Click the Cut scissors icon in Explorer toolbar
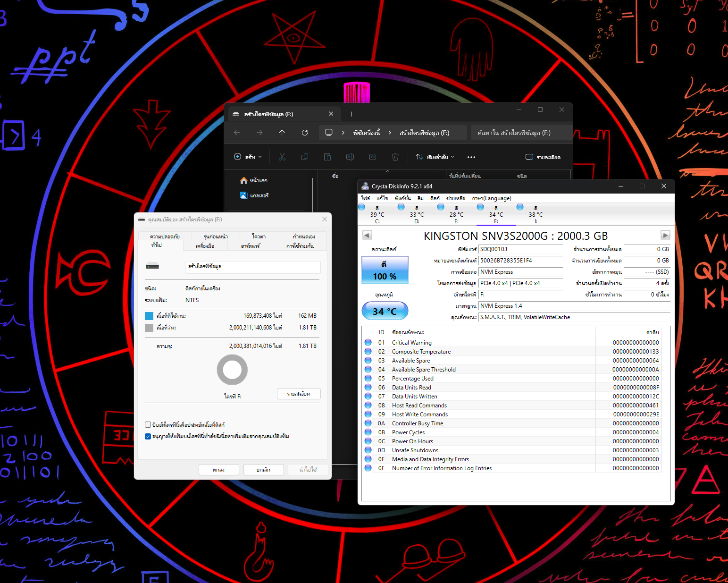 coord(282,157)
